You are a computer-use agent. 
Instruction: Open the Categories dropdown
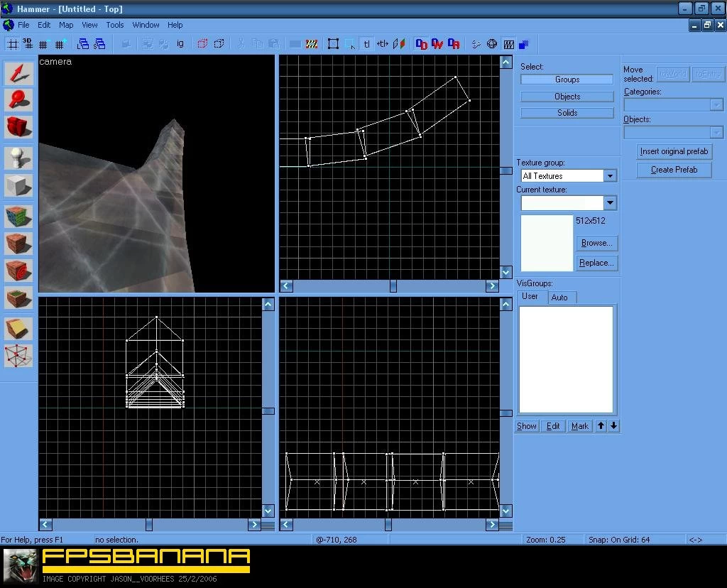717,105
